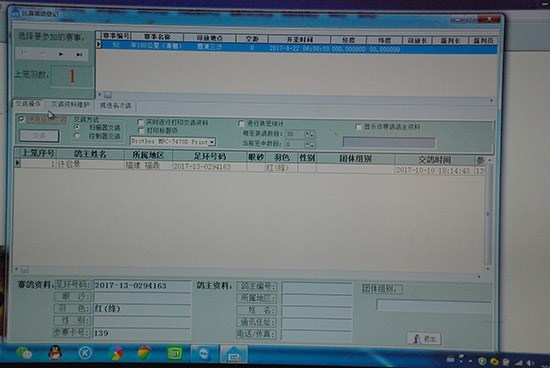Click the 退出 exit button with door icon

(424, 339)
